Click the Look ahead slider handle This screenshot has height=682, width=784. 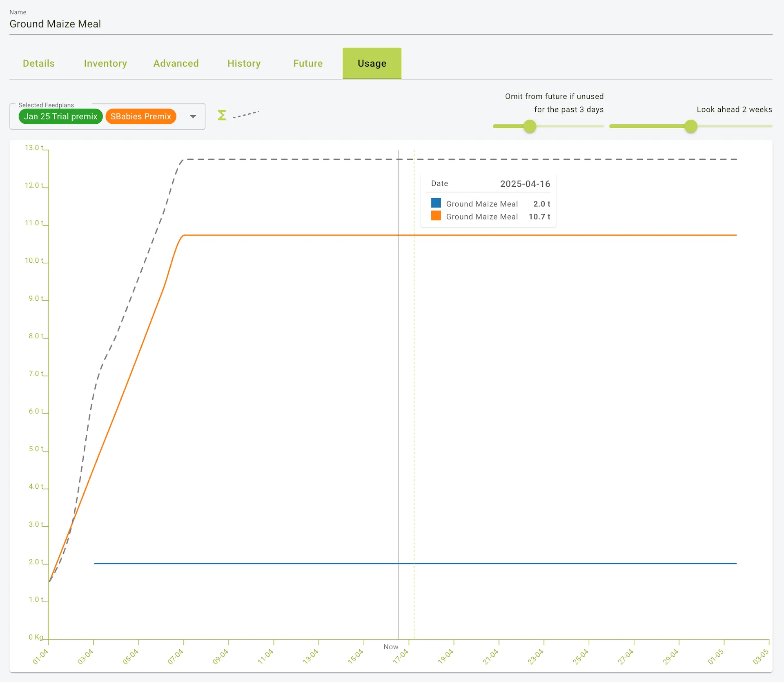coord(690,126)
